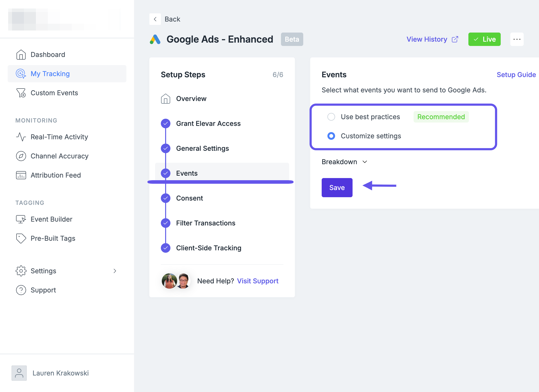Click the Lauren Krakowski account name
The height and width of the screenshot is (392, 539).
(61, 373)
